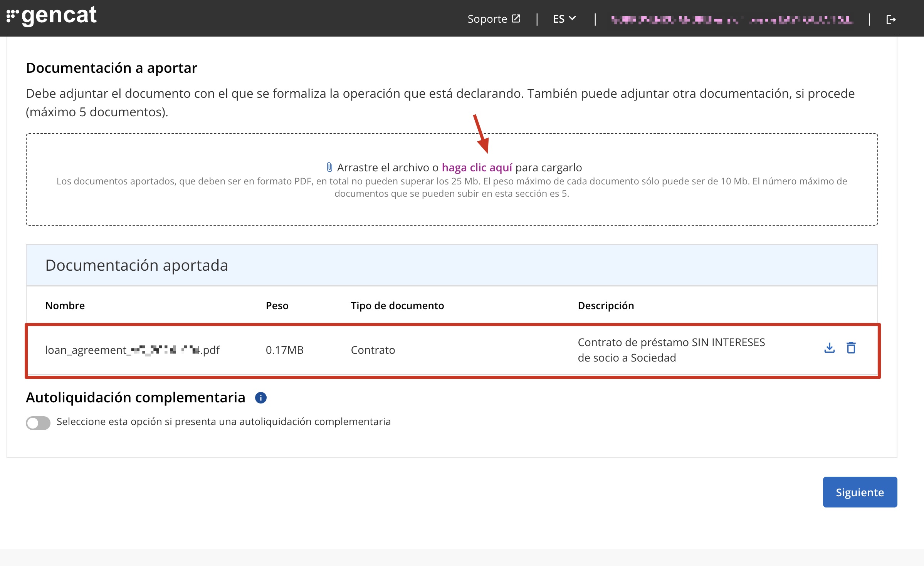This screenshot has width=924, height=566.
Task: Click the Peso column header
Action: click(277, 305)
